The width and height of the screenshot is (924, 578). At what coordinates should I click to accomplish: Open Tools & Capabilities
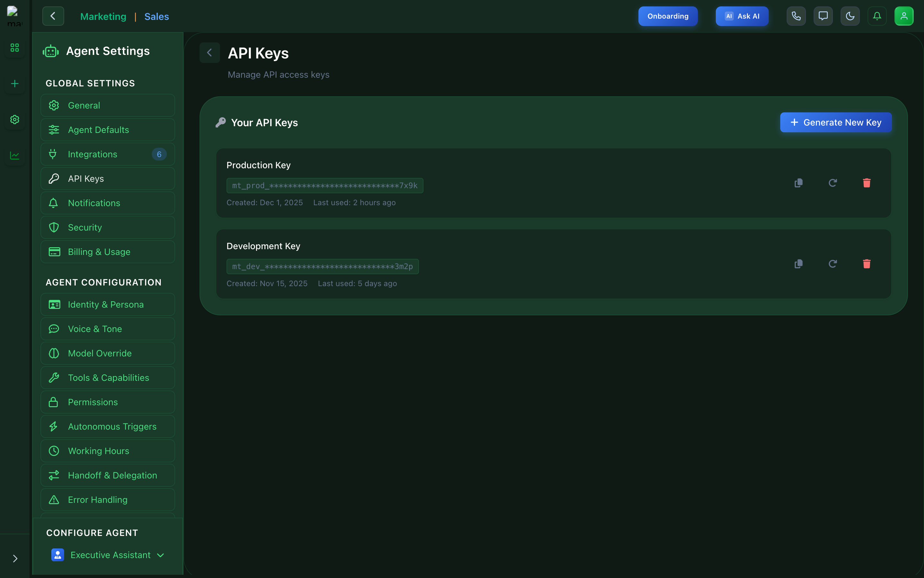point(108,378)
